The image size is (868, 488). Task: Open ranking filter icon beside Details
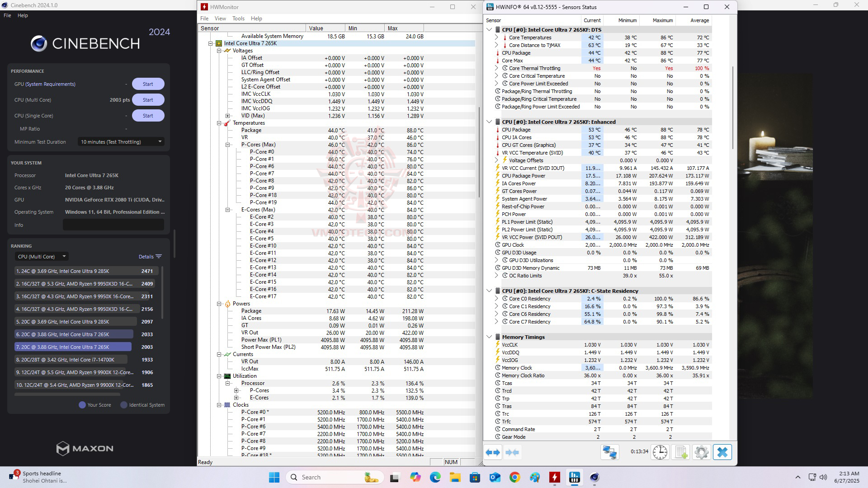(159, 257)
